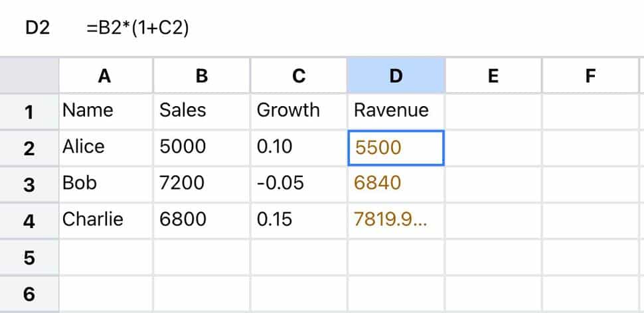
Task: Click the growth cell showing -0.05
Action: tap(299, 184)
